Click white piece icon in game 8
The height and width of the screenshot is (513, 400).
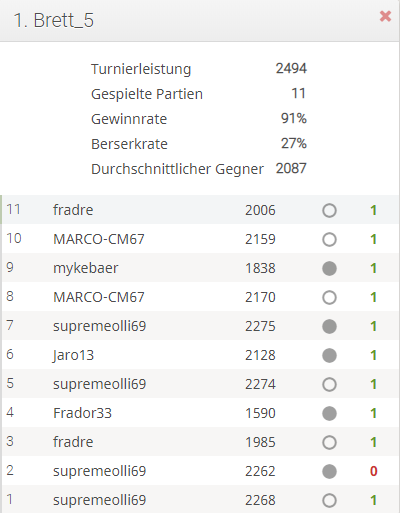pos(329,298)
